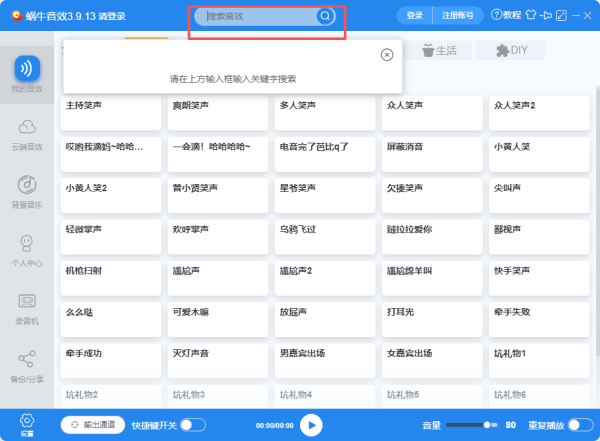Play the 机枪扫射 sound effect

pos(111,278)
